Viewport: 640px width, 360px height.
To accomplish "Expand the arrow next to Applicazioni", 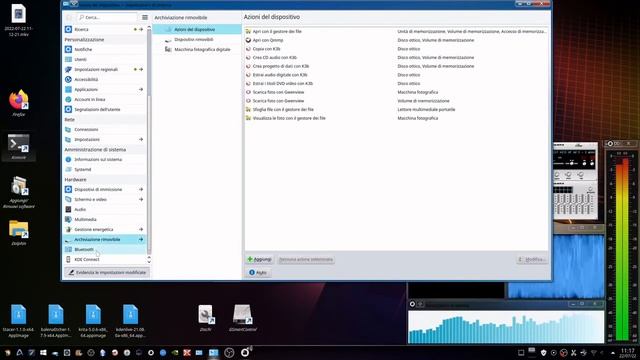I will 141,89.
